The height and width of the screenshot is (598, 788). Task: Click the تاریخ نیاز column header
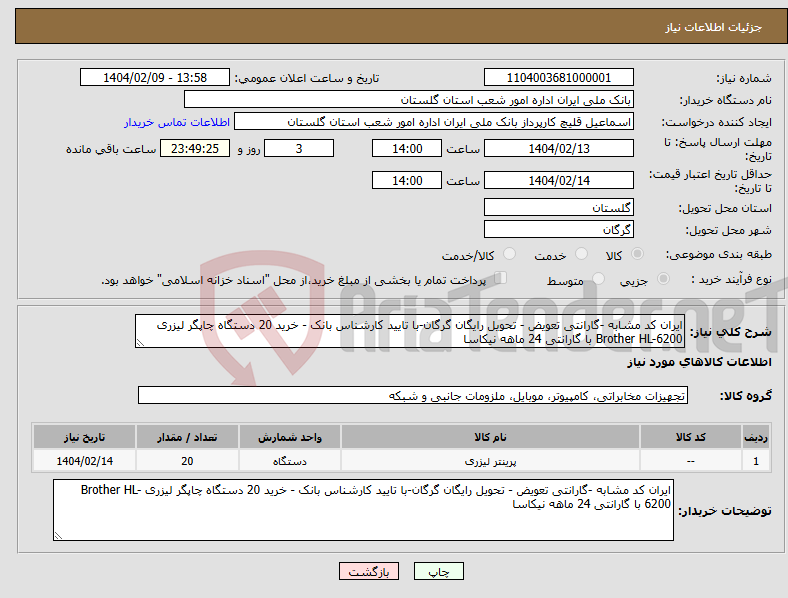pos(84,437)
